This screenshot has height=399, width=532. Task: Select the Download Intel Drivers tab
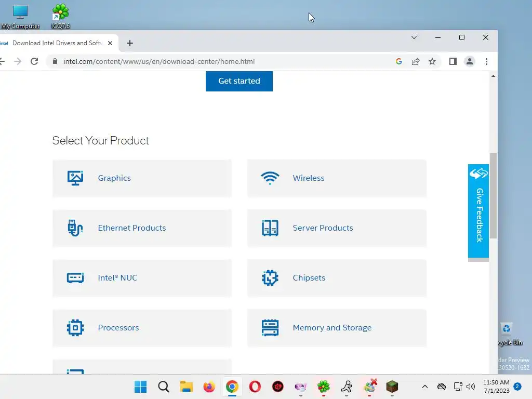(x=57, y=43)
